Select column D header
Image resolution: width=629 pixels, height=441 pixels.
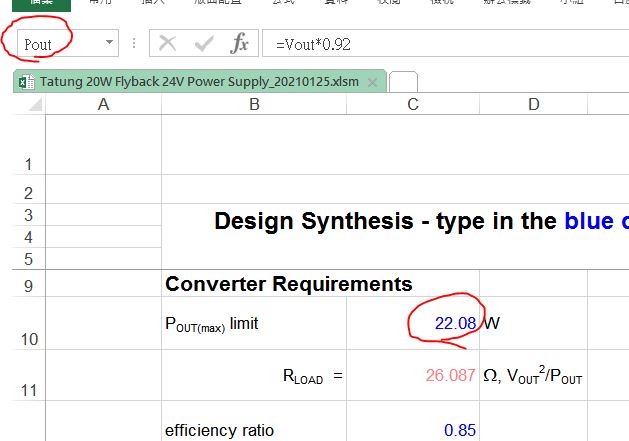[533, 105]
